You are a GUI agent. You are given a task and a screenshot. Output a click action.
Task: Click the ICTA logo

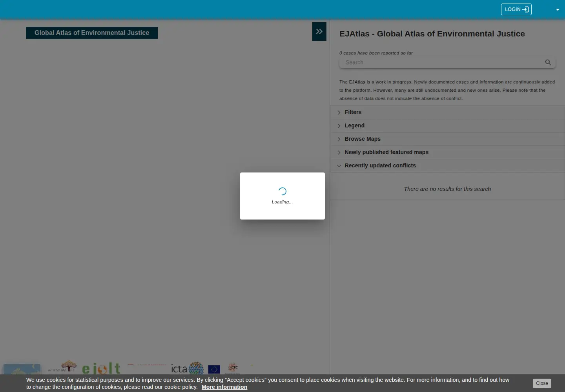pos(188,368)
